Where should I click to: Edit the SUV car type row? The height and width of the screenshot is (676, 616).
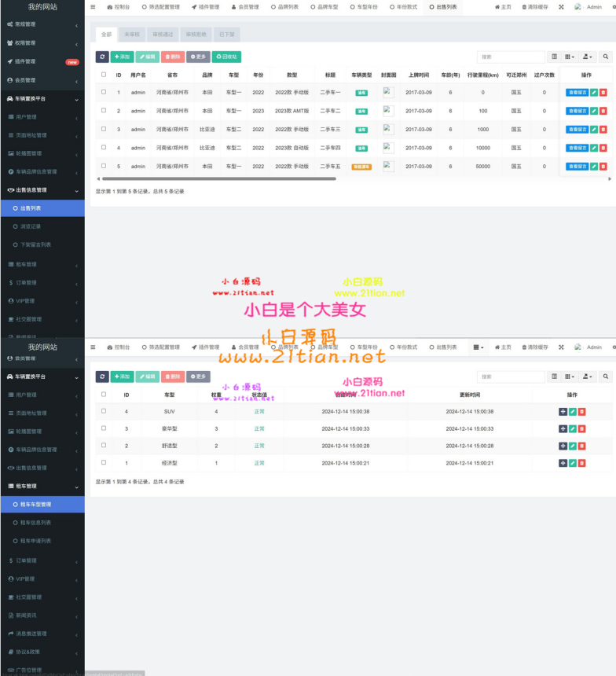573,412
